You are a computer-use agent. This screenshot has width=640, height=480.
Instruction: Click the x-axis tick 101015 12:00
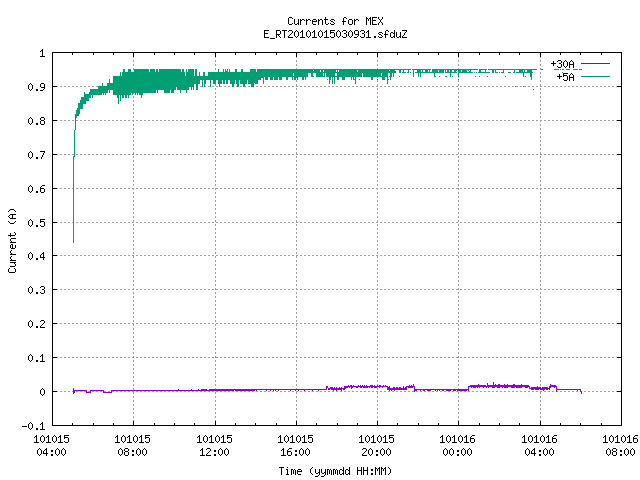(x=214, y=445)
